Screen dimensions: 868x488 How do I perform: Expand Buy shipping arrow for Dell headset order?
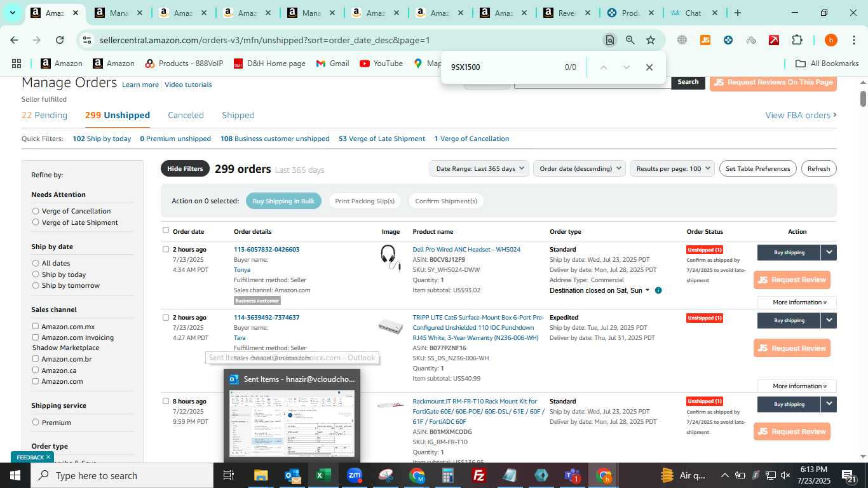829,252
